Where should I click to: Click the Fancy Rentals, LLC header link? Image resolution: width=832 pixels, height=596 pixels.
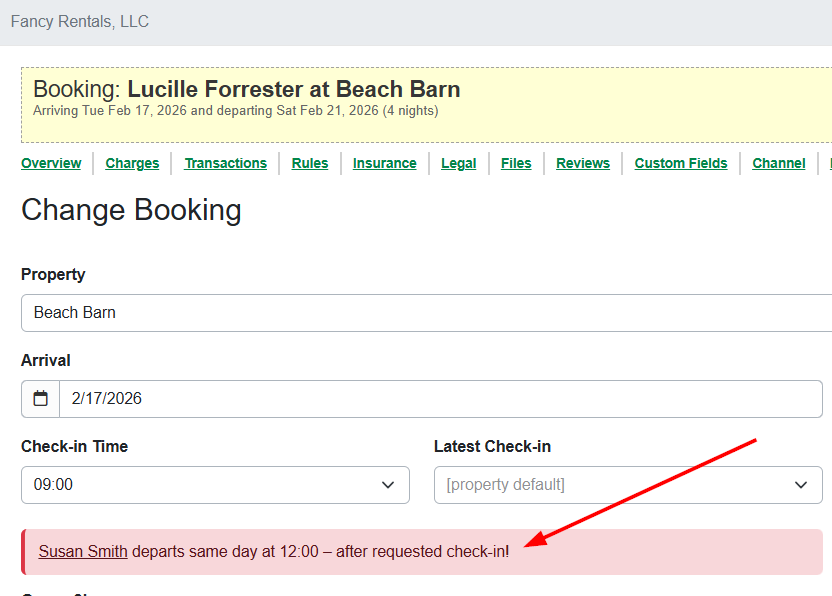(x=79, y=21)
